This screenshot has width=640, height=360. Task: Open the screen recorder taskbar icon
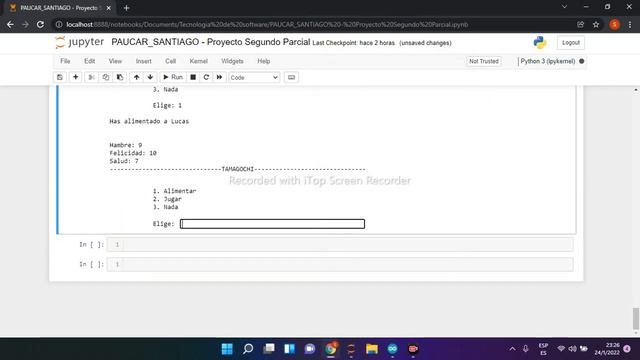[x=413, y=349]
